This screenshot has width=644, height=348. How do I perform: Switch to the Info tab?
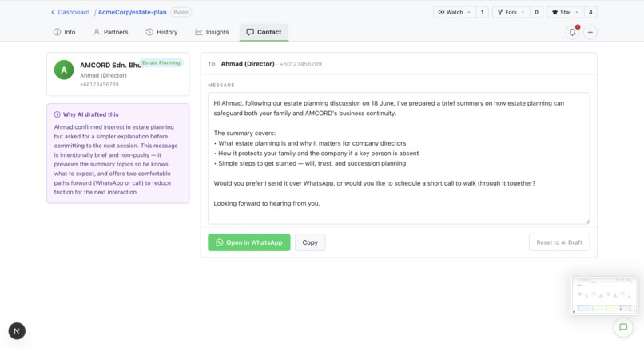click(65, 32)
